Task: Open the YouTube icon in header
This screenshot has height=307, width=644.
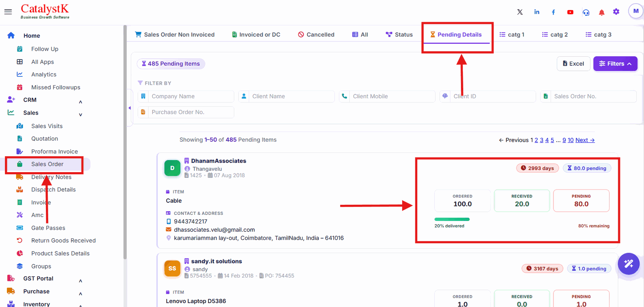Action: [570, 12]
